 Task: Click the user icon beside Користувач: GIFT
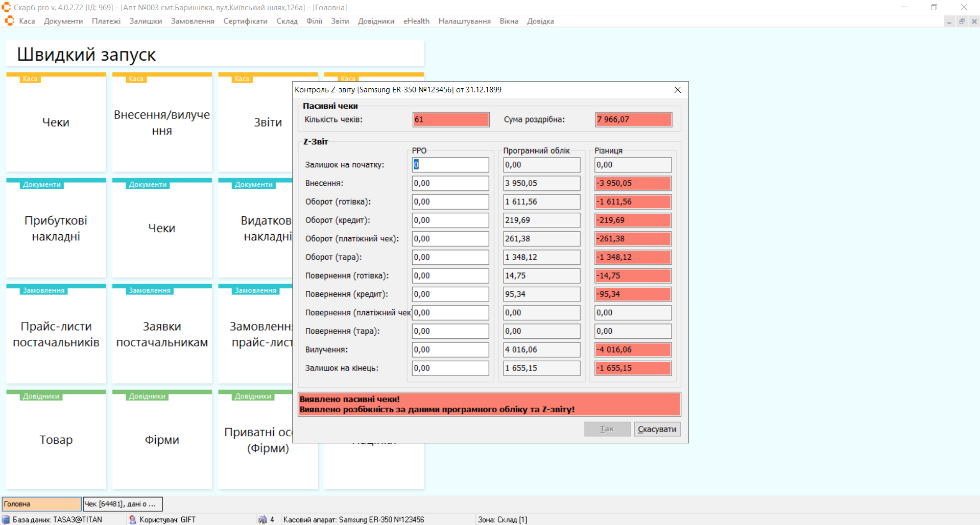click(x=133, y=519)
